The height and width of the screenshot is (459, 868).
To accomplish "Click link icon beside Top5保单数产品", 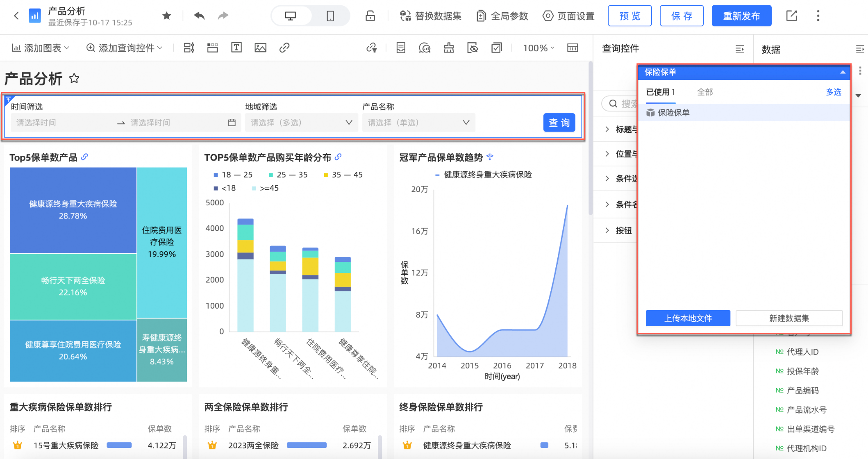I will (84, 157).
